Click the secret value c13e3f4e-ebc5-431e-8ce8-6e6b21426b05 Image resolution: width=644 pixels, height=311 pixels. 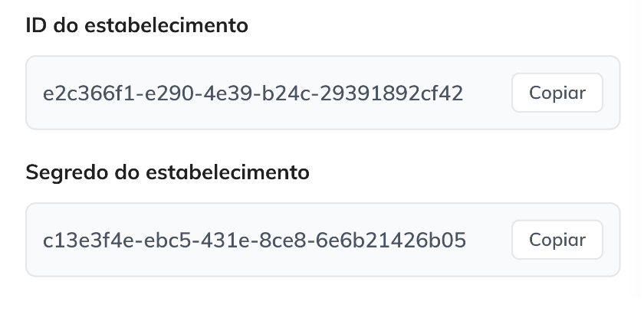point(255,241)
